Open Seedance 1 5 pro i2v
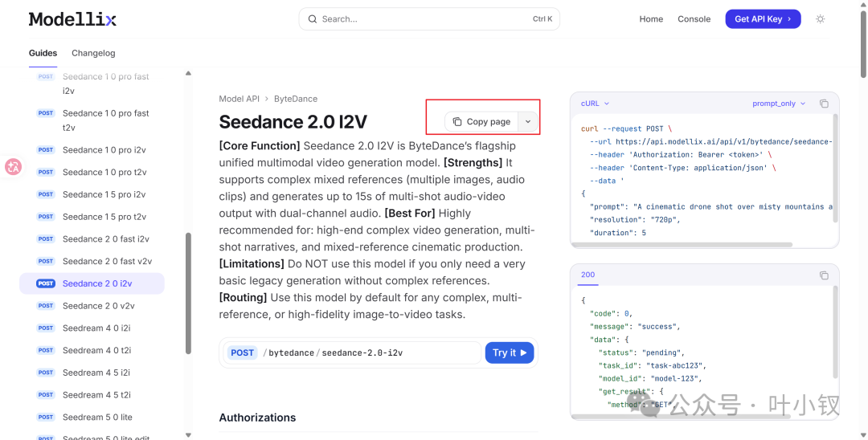This screenshot has height=440, width=868. 92,194
